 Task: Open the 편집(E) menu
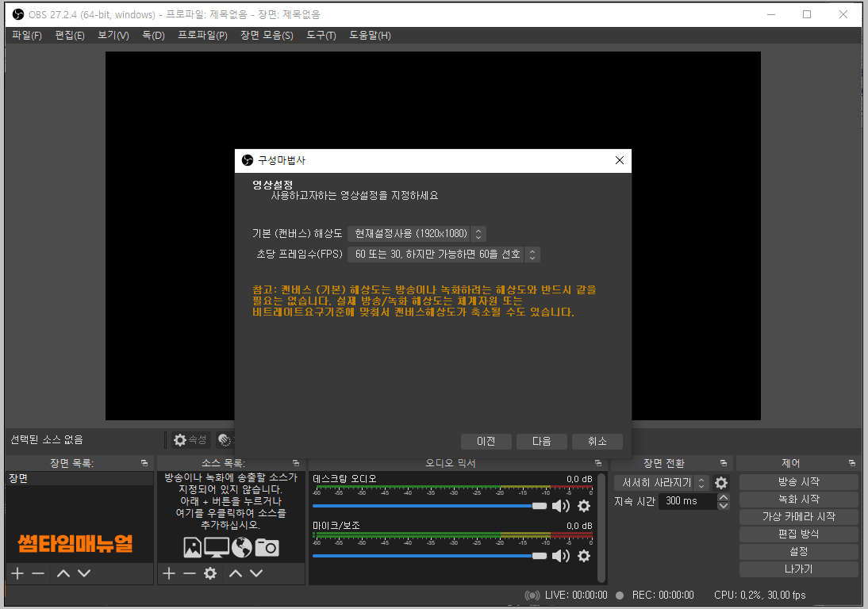click(70, 36)
